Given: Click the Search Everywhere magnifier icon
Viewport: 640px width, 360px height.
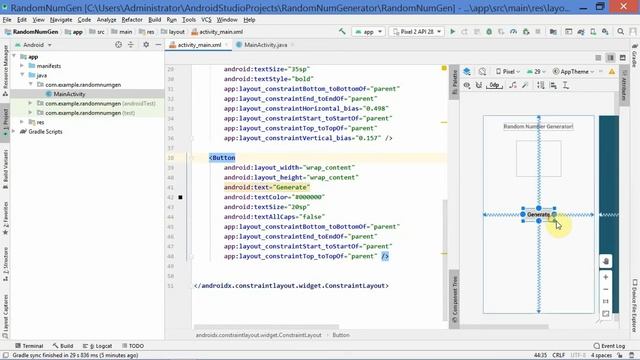Looking at the screenshot, I should 620,31.
